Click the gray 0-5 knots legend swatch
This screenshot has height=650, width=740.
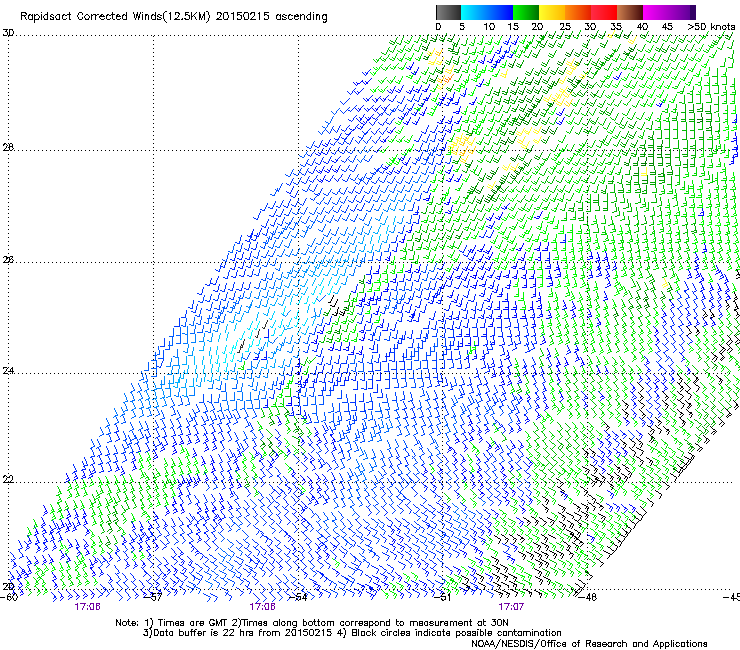pos(448,12)
